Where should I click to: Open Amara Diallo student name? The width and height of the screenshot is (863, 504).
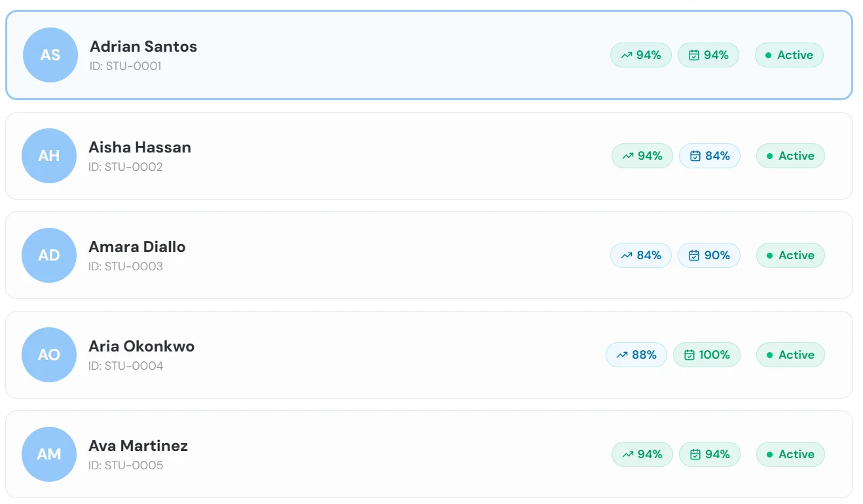pyautogui.click(x=137, y=247)
